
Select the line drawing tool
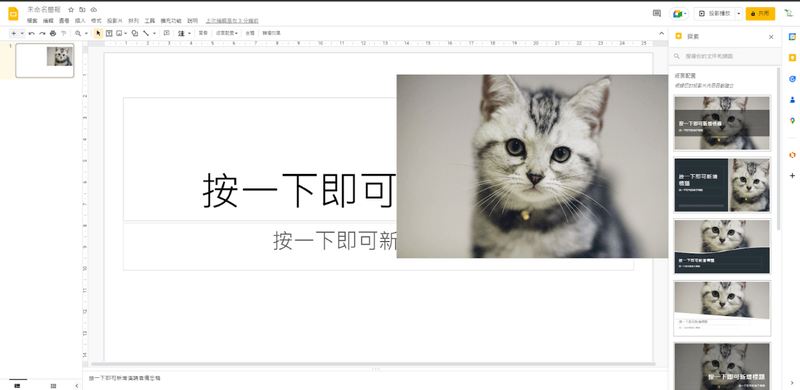tap(146, 33)
